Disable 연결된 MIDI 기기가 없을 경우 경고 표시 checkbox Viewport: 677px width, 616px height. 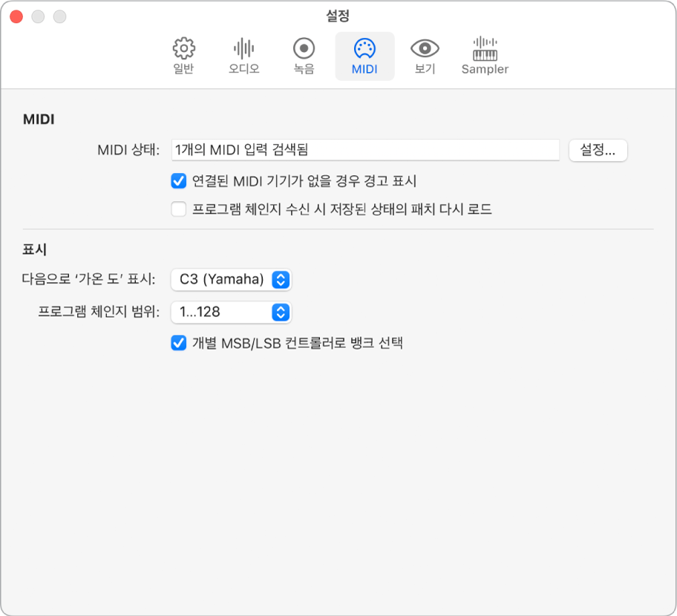point(178,180)
